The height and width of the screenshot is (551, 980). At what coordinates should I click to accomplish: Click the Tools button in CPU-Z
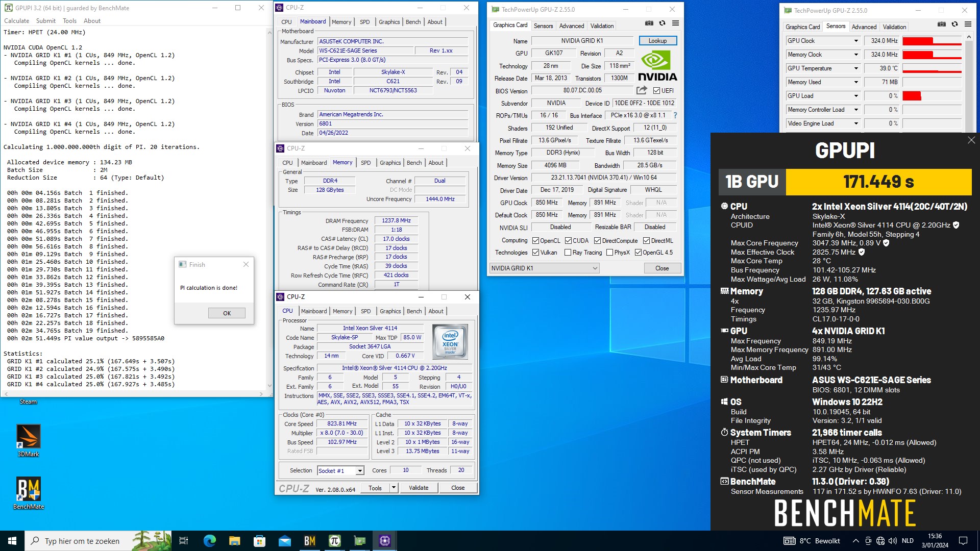(x=375, y=488)
